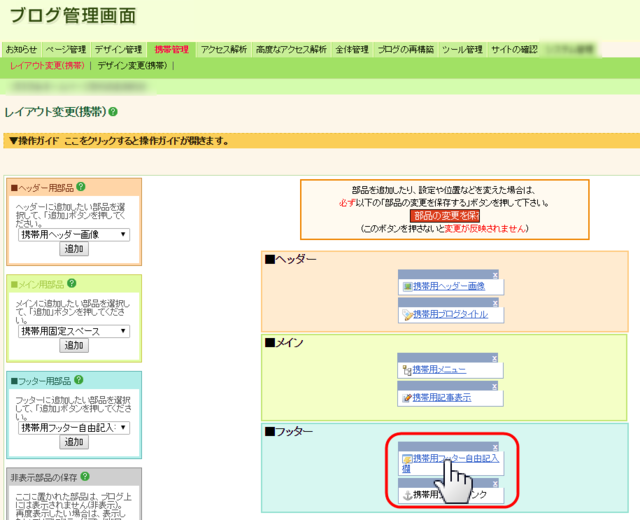This screenshot has width=640, height=520.
Task: Click help icon beside ヘッダー用部品 heading
Action: pyautogui.click(x=80, y=187)
